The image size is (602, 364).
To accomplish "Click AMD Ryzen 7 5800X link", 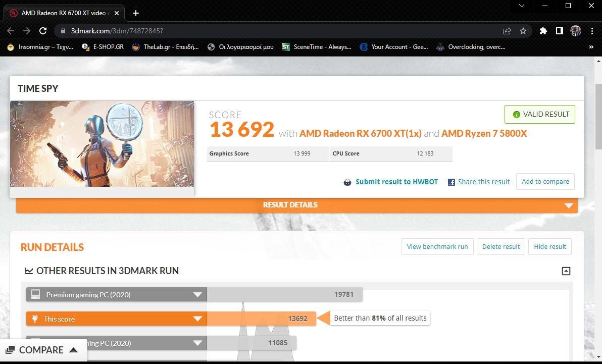I will (484, 133).
